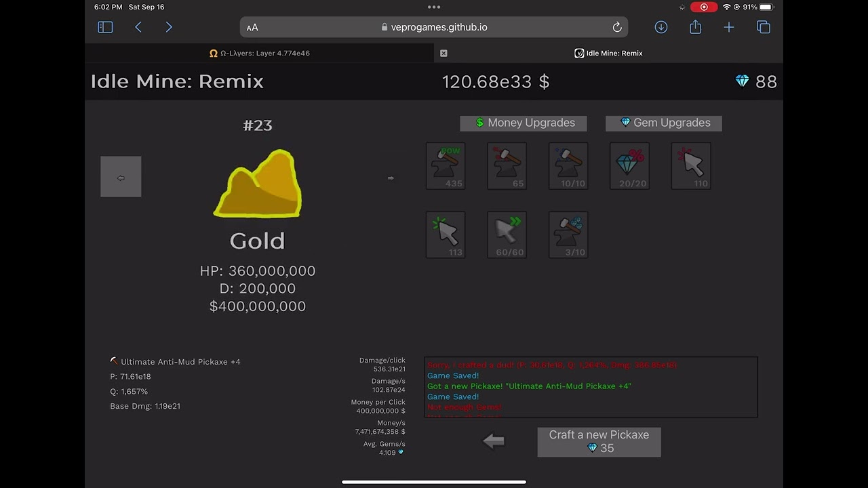
Task: Show all Safari tabs overview
Action: point(764,27)
